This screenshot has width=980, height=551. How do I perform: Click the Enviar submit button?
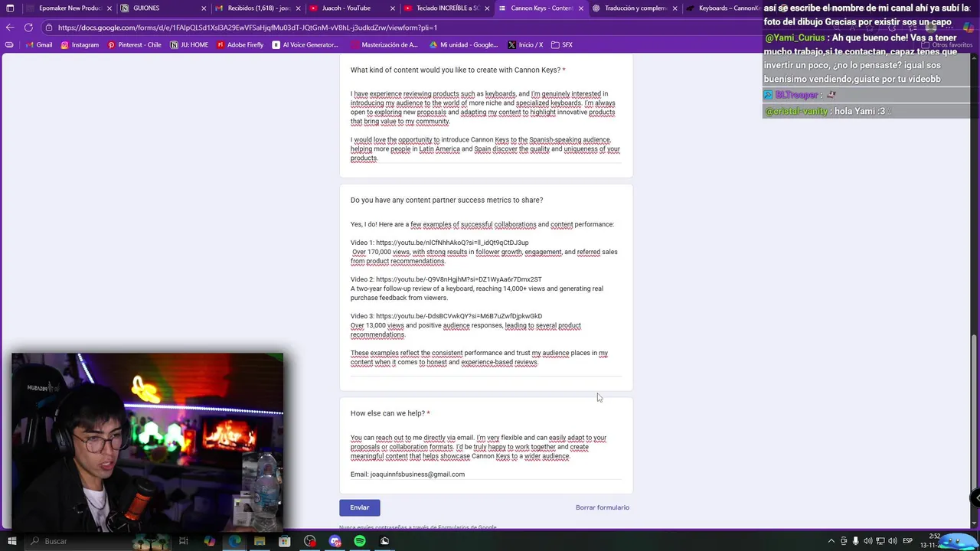click(360, 507)
